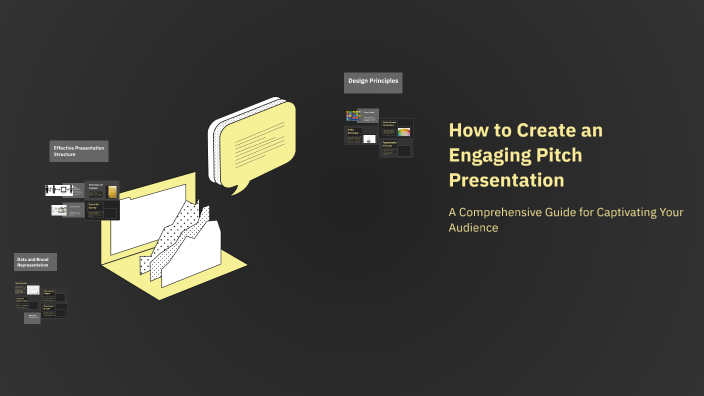Open the Effective Presentation Structure topic label
This screenshot has width=704, height=396.
[x=79, y=151]
